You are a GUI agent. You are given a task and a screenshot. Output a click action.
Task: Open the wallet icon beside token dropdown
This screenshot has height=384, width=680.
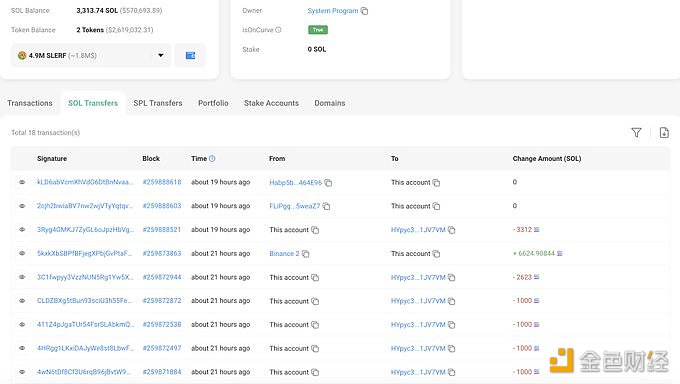pos(190,55)
